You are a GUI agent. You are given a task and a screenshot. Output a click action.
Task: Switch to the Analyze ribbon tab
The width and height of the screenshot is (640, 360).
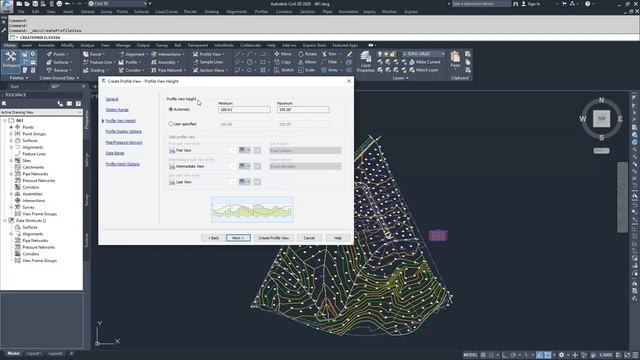[x=87, y=45]
